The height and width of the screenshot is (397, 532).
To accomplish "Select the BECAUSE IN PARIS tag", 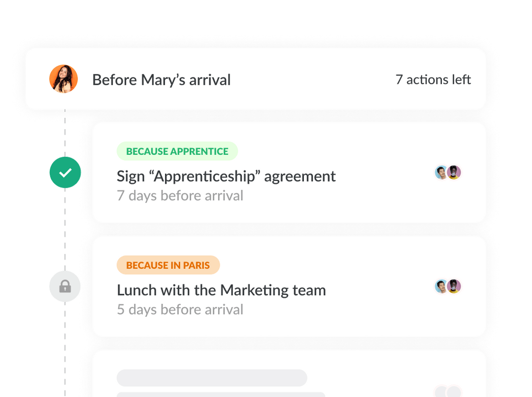I will click(168, 265).
